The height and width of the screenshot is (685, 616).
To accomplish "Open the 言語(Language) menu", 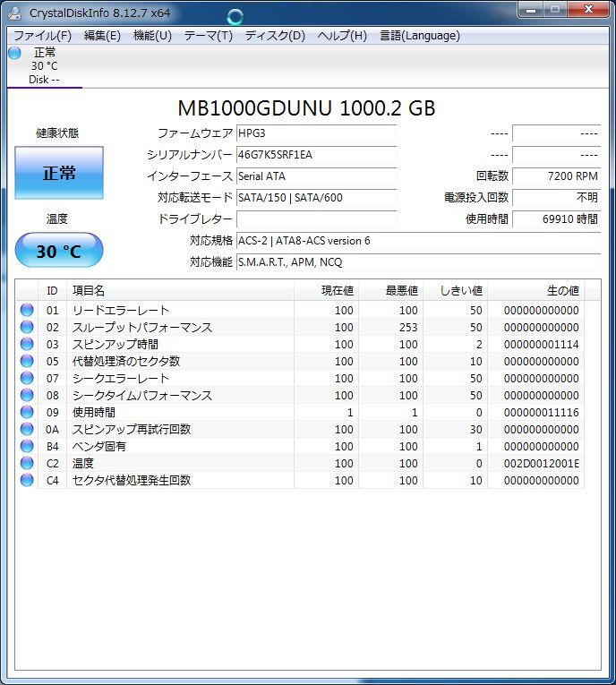I will click(419, 36).
